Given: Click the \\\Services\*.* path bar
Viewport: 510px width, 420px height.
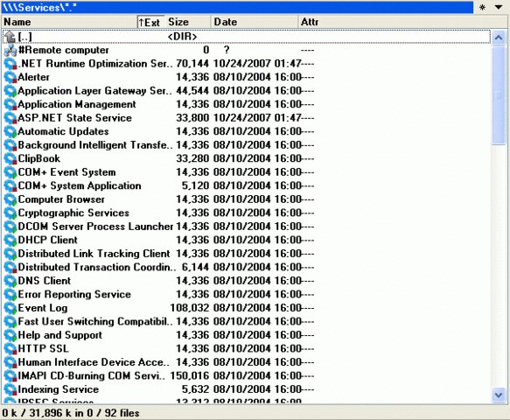Looking at the screenshot, I should click(237, 7).
